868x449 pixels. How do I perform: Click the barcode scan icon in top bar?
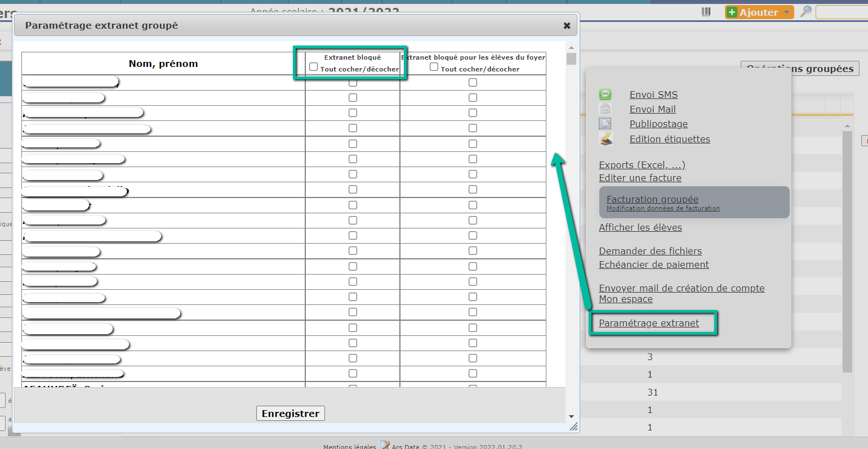pos(706,12)
